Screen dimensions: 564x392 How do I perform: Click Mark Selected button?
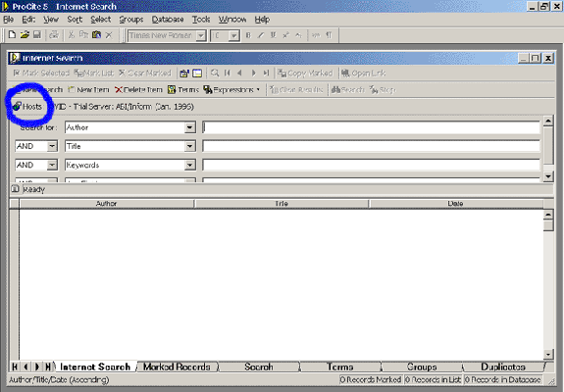pyautogui.click(x=41, y=73)
